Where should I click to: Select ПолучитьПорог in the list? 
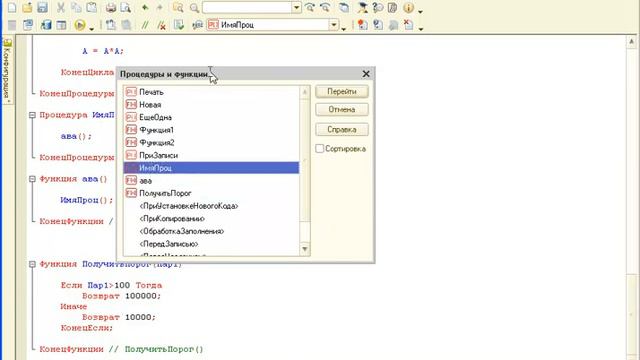tap(211, 193)
